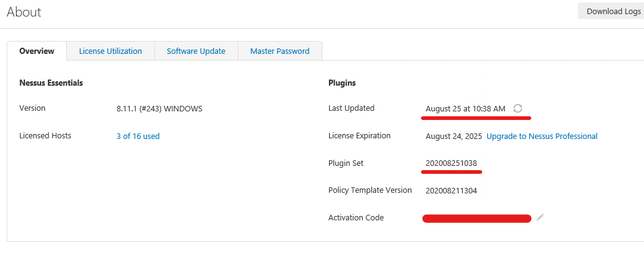Viewport: 644px width, 265px height.
Task: Open the Software Update tab
Action: click(196, 51)
